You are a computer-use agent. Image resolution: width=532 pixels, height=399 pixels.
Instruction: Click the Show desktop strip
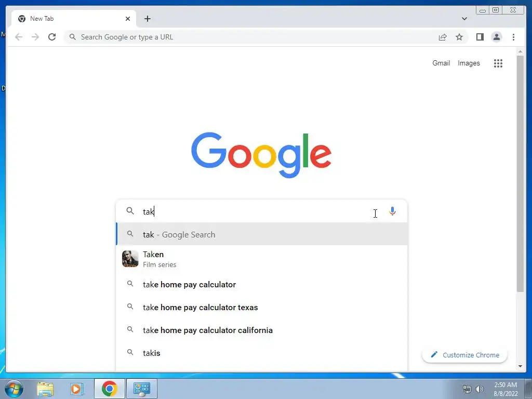pos(528,389)
